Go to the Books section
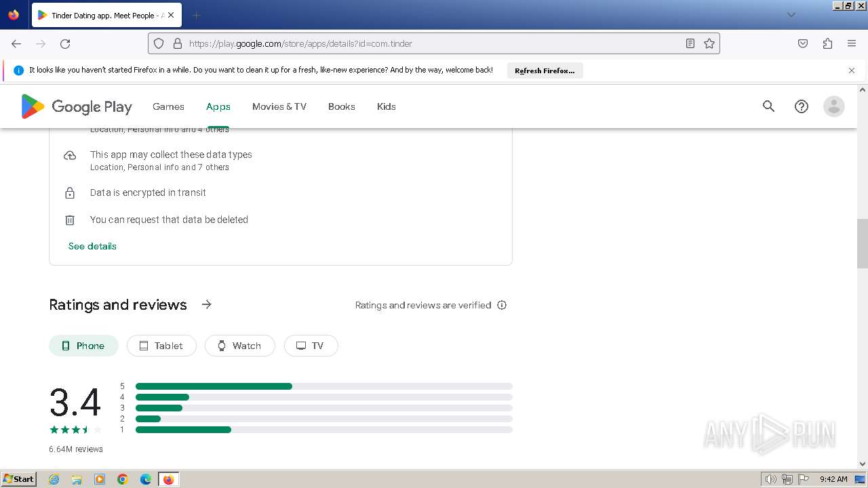This screenshot has width=868, height=488. [342, 106]
